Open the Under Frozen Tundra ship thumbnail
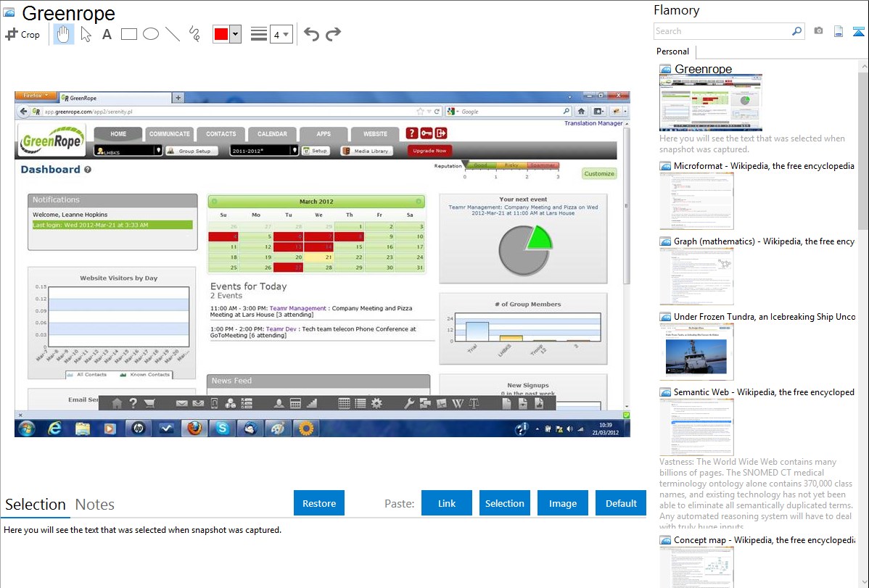This screenshot has height=588, width=869. [x=696, y=352]
